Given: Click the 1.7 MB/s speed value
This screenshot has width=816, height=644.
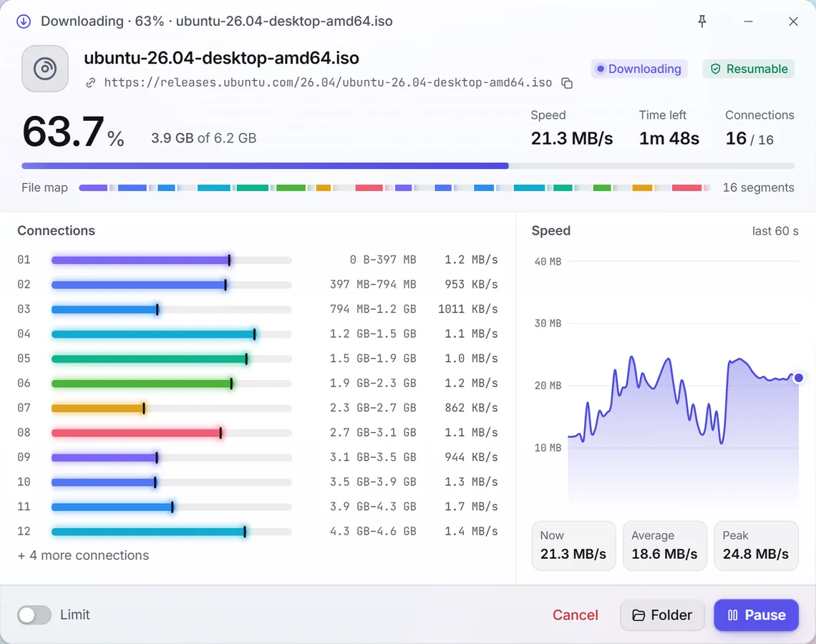Looking at the screenshot, I should point(471,507).
